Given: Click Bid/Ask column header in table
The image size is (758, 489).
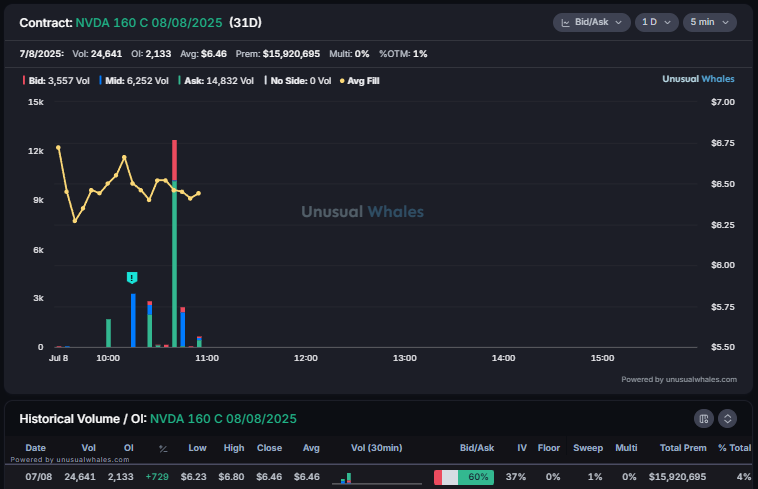Looking at the screenshot, I should click(x=477, y=448).
